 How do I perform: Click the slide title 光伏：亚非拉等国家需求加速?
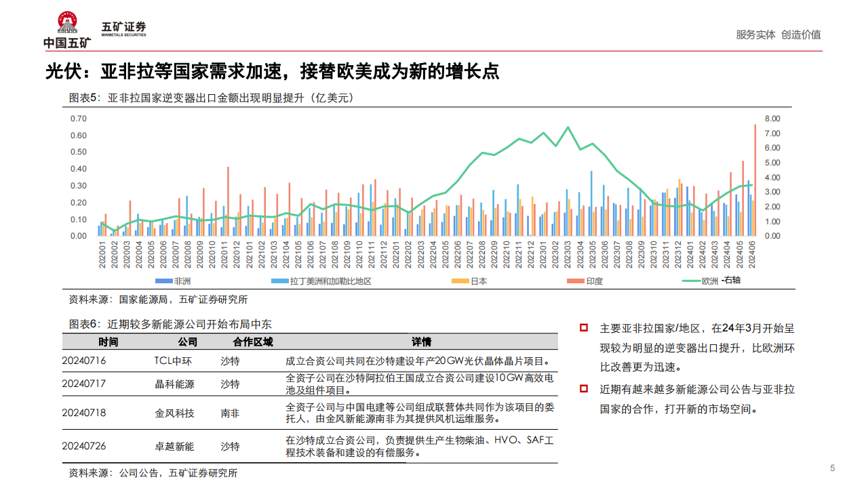tap(273, 70)
